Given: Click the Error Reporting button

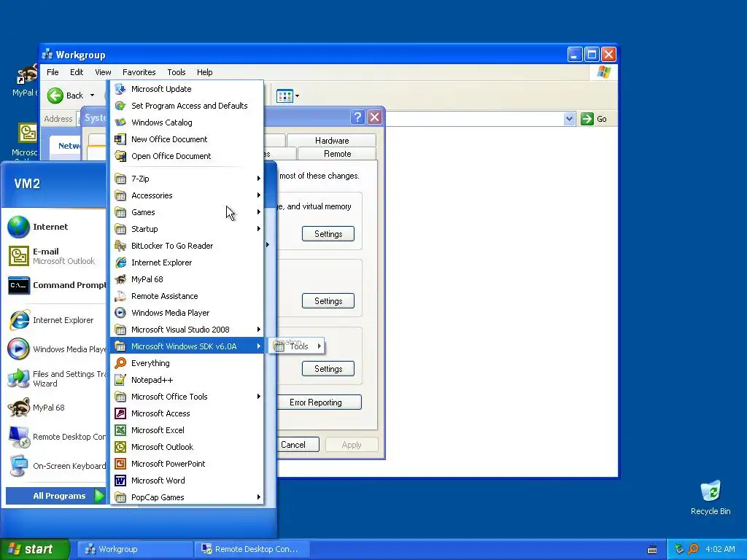Looking at the screenshot, I should click(x=318, y=402).
